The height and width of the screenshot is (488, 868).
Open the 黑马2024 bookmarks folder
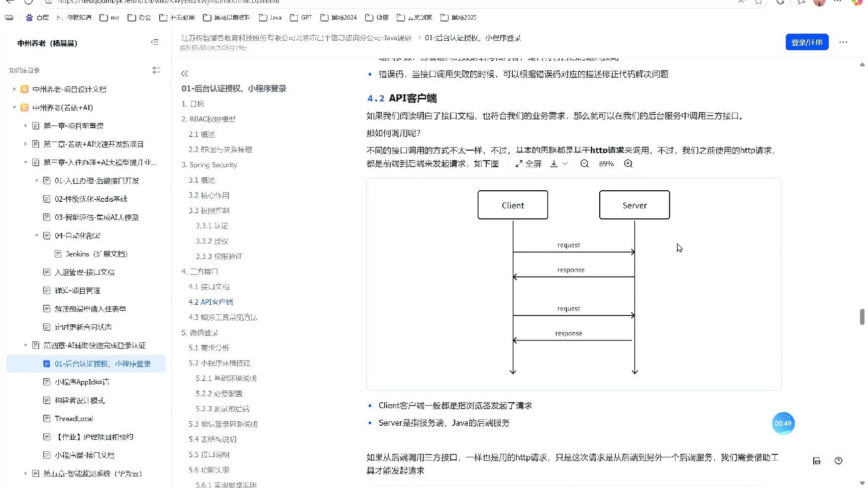339,18
